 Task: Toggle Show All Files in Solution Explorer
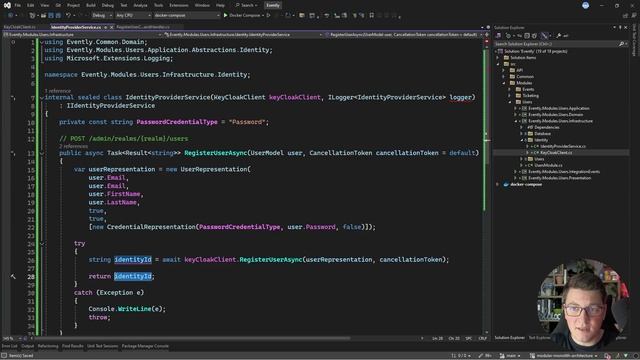[x=534, y=36]
